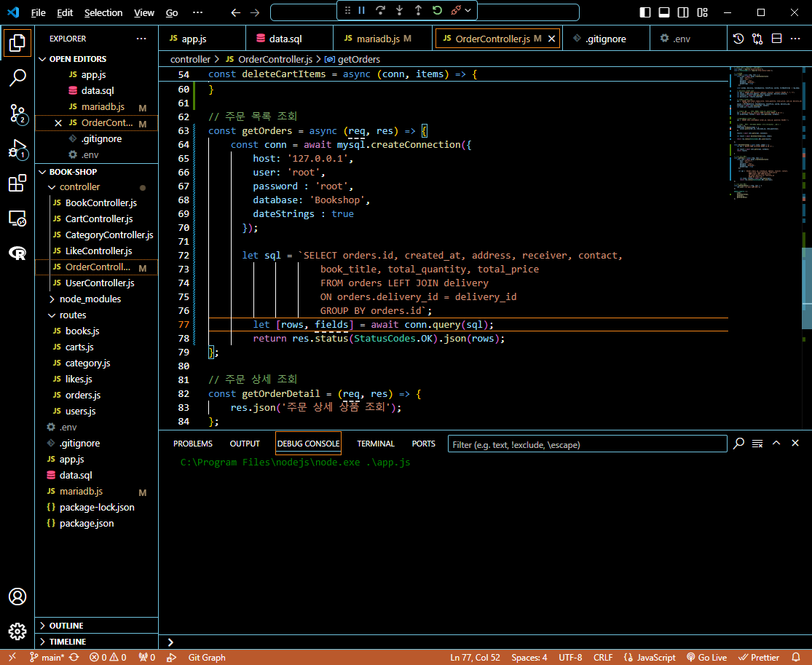Open BookController.js from the file tree
This screenshot has width=812, height=665.
101,203
